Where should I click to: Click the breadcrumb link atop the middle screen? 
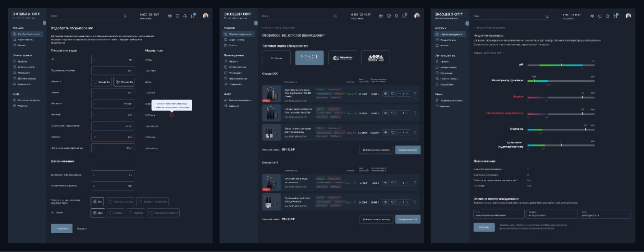[278, 28]
